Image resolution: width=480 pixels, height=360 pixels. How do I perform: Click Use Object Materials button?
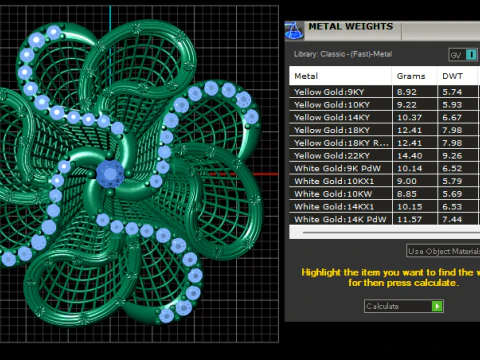tap(443, 251)
